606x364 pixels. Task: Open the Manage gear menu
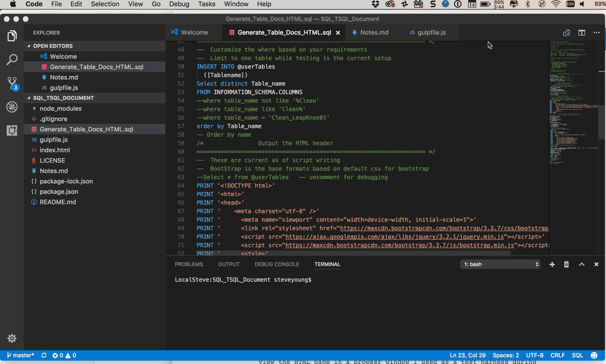pos(12,338)
